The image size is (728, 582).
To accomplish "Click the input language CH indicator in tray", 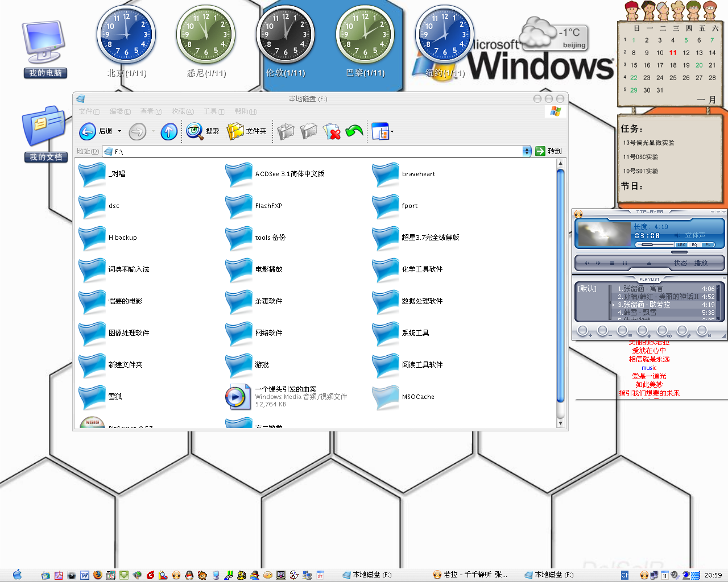I will (624, 575).
